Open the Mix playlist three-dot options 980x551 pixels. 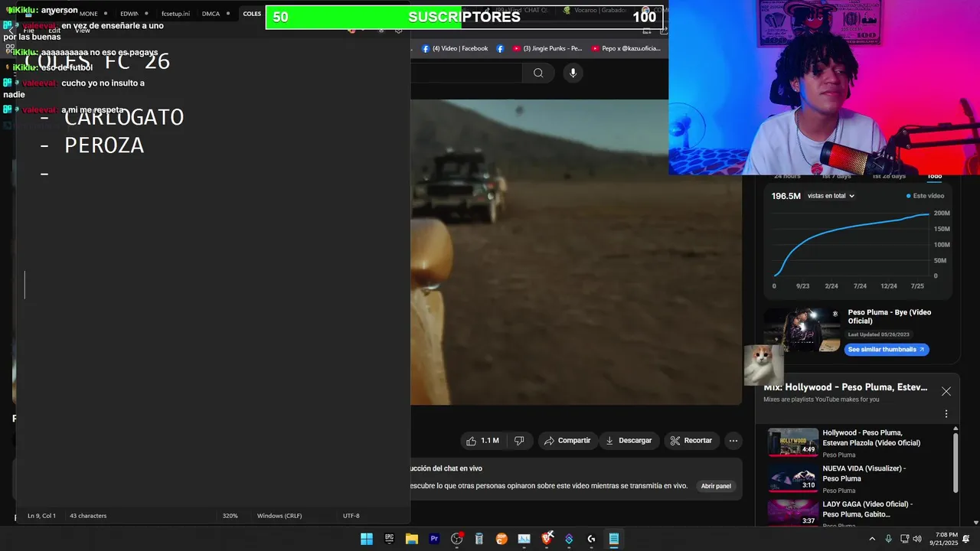[946, 414]
